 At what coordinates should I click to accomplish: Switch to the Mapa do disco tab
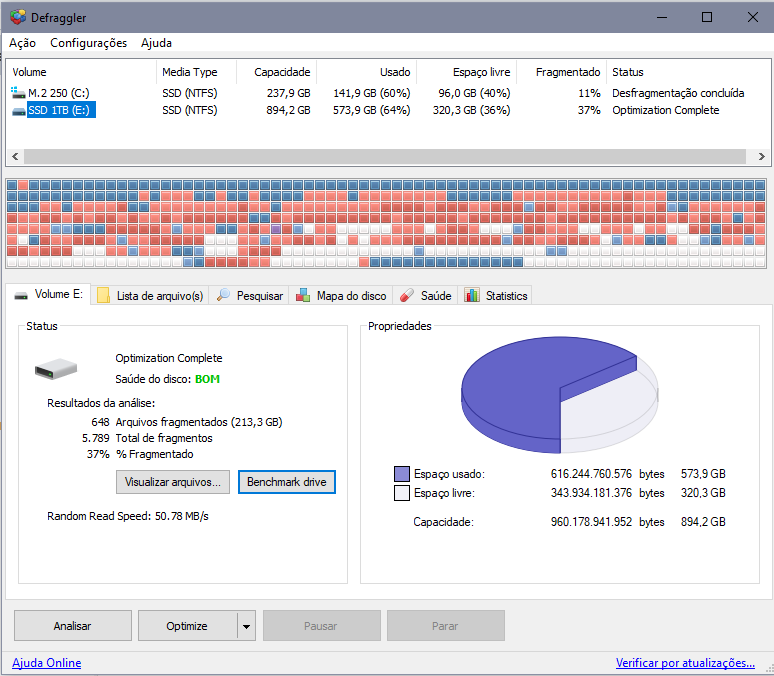[x=341, y=295]
